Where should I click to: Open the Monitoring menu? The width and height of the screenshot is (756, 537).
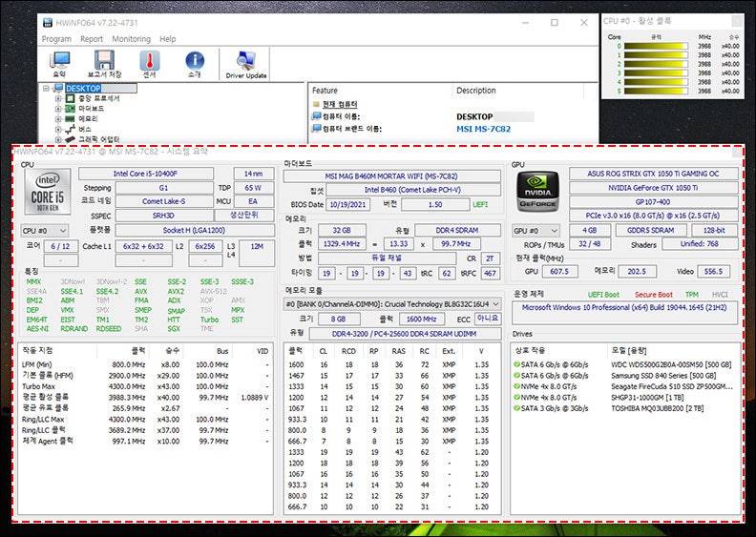[132, 39]
